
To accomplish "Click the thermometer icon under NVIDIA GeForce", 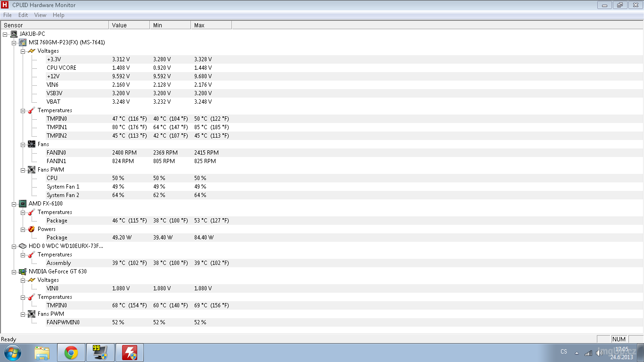I will (32, 297).
